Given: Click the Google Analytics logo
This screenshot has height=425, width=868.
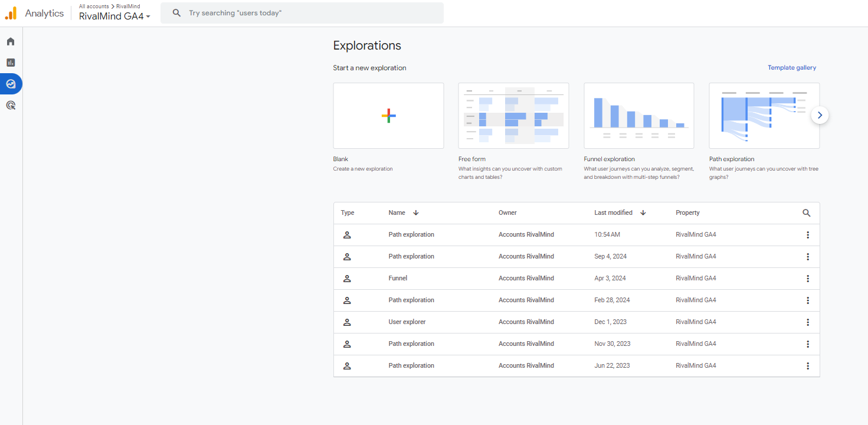Looking at the screenshot, I should (x=11, y=12).
